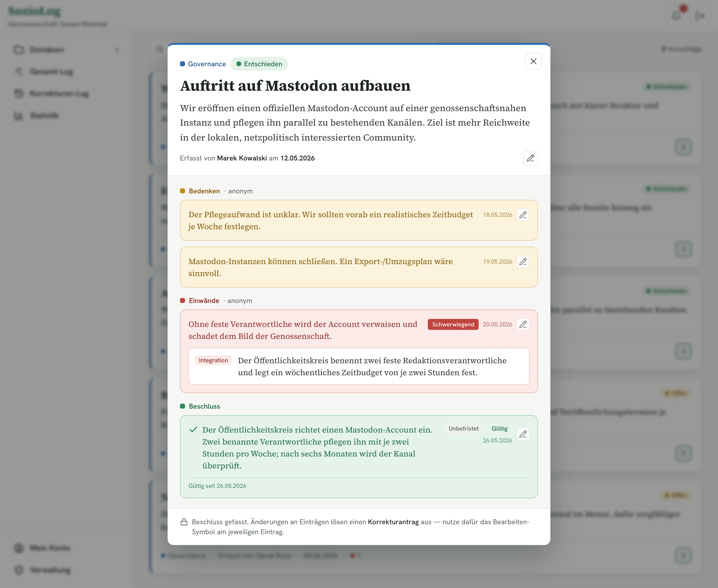Click the integration text 'Der Öffentlichkeitskreis benennt zwei'
Screen dimensions: 718x588
372,367
